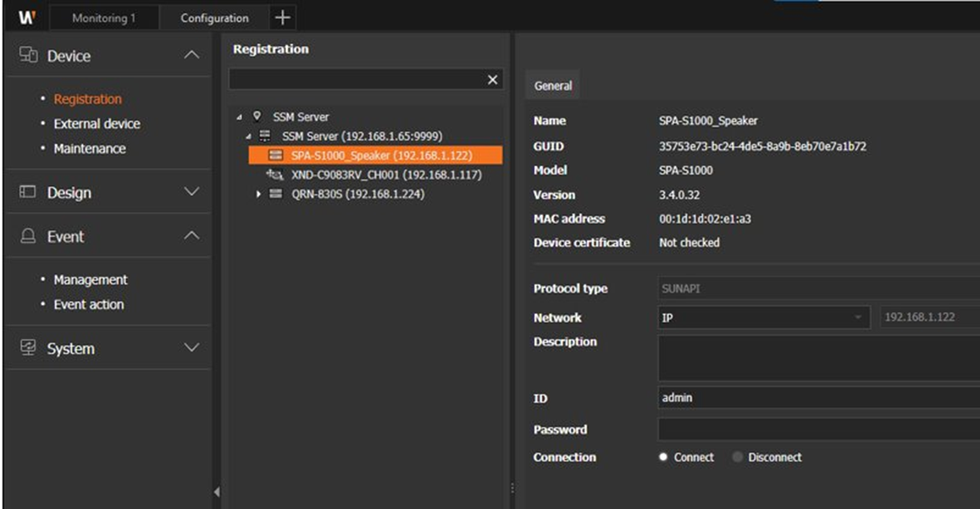Image resolution: width=980 pixels, height=509 pixels.
Task: Click the QRN-830S recorder device icon
Action: [x=275, y=194]
